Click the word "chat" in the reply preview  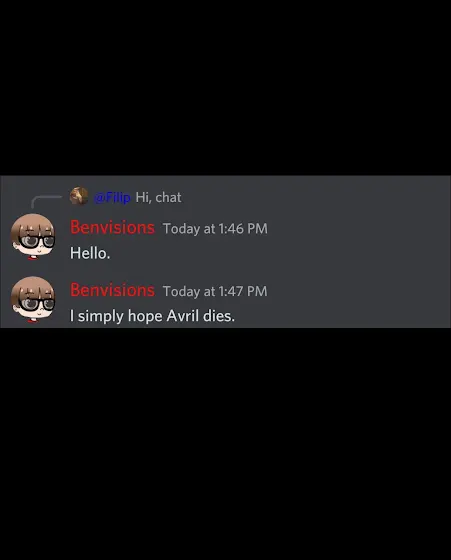168,197
